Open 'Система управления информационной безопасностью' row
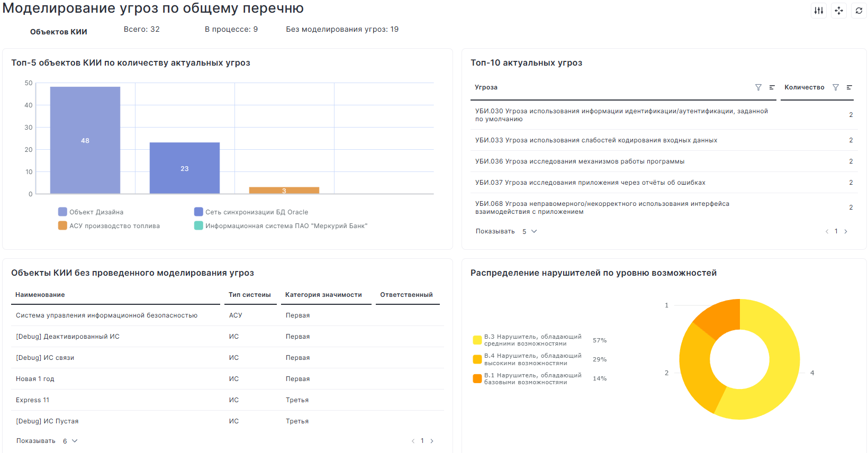 (106, 315)
